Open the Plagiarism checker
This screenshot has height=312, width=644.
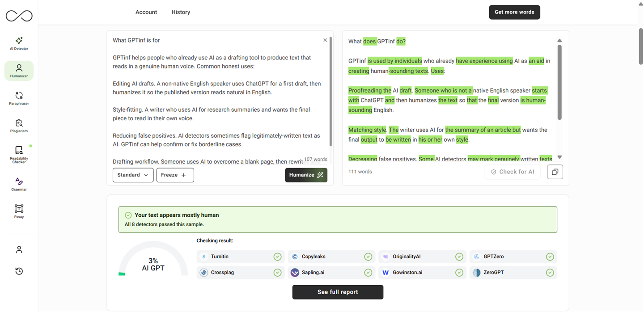(x=19, y=126)
